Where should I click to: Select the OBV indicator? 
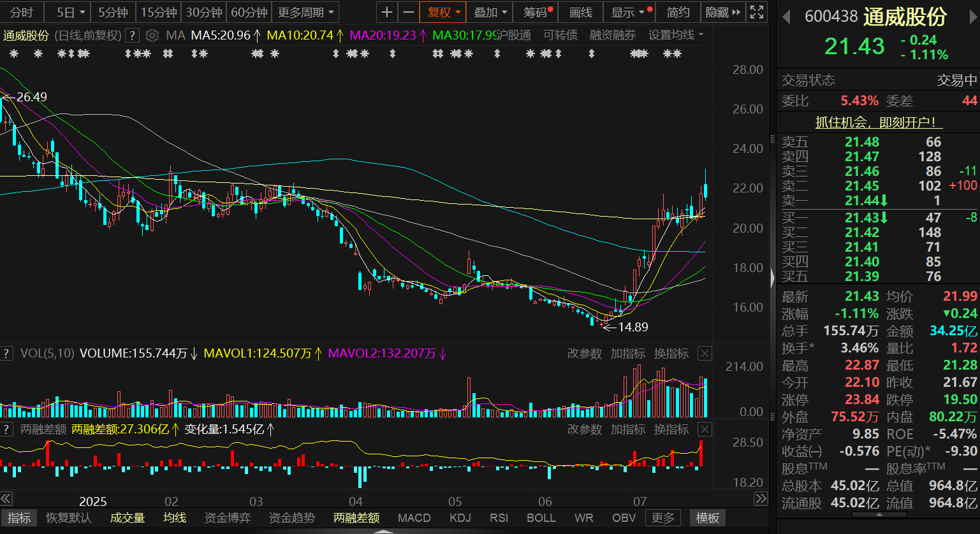(624, 517)
